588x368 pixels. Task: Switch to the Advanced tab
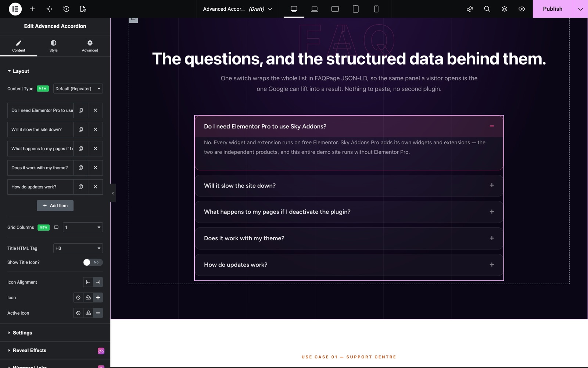coord(90,46)
